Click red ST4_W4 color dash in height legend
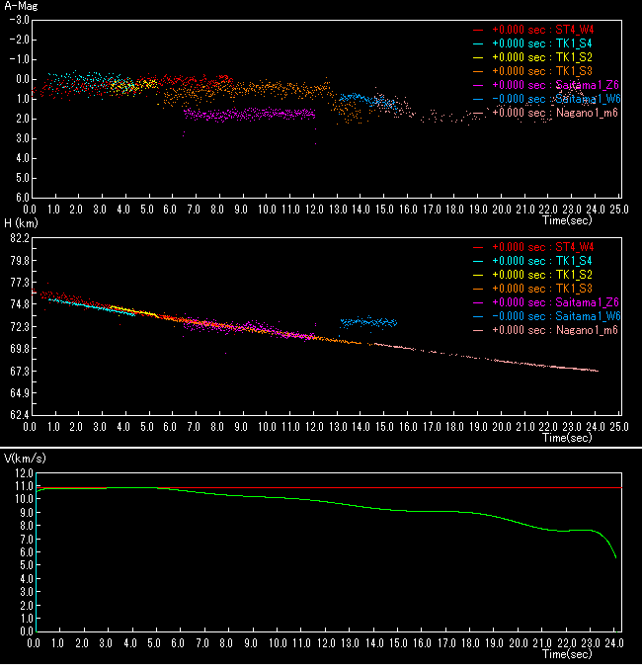Viewport: 642px width, 672px height. point(479,246)
